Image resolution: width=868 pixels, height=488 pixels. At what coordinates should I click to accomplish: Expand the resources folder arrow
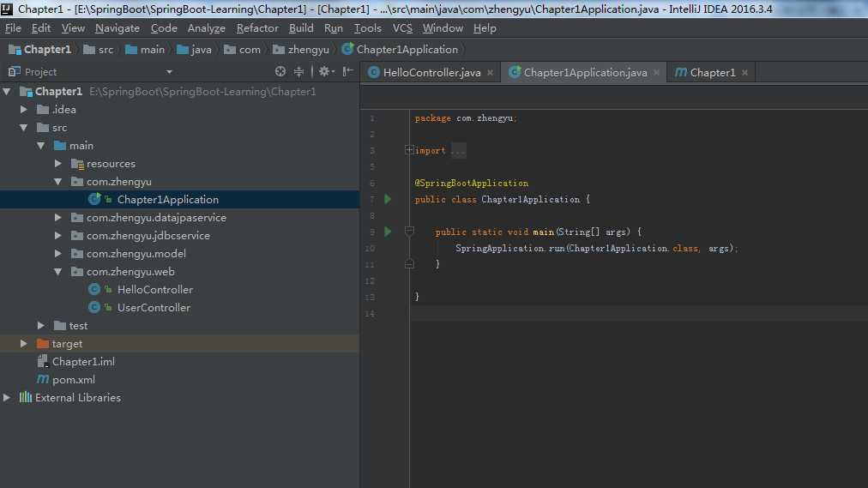click(x=58, y=164)
